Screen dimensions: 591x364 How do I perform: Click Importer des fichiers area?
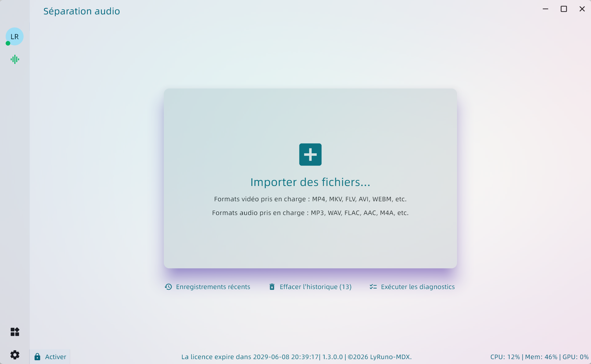click(x=310, y=182)
